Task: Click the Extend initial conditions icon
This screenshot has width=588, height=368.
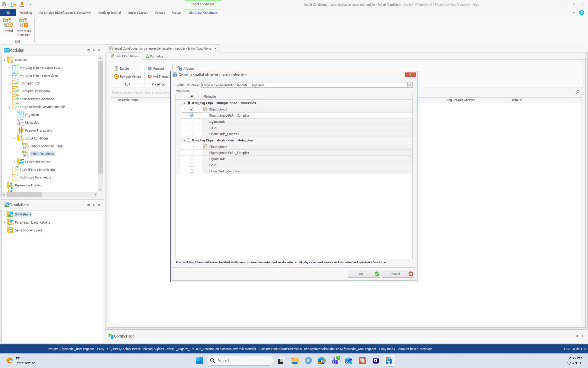Action: click(x=8, y=23)
